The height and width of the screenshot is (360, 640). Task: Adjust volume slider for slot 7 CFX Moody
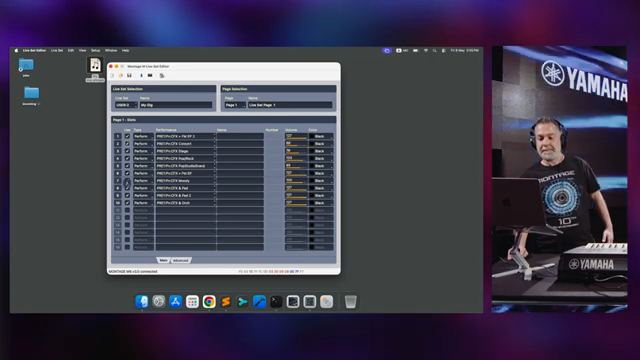296,180
